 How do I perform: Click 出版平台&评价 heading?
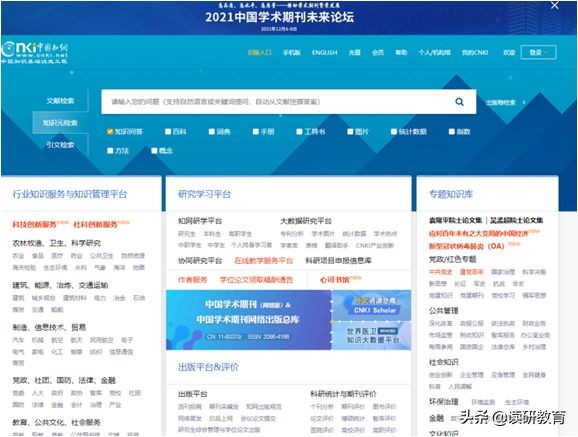(x=208, y=367)
